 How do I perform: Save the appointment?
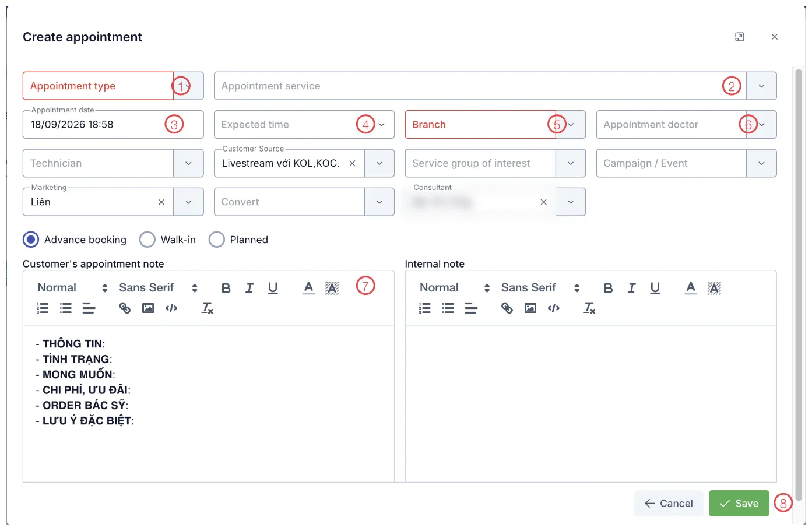click(x=739, y=504)
